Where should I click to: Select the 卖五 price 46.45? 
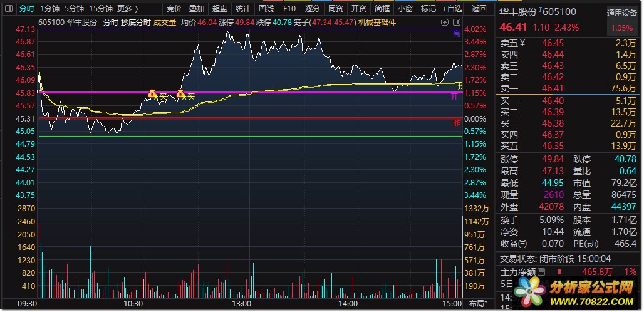click(553, 43)
